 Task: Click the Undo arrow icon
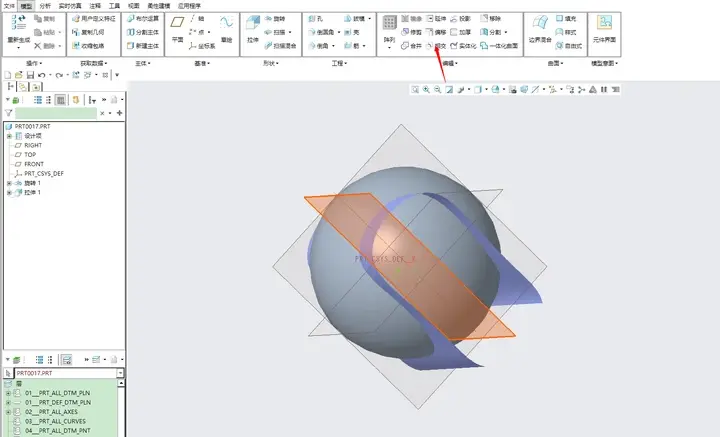[x=42, y=75]
